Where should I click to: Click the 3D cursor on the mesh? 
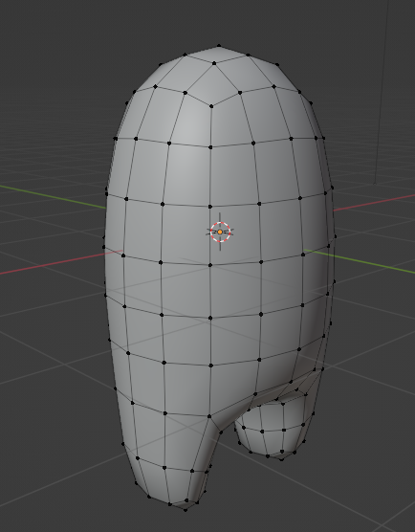220,233
